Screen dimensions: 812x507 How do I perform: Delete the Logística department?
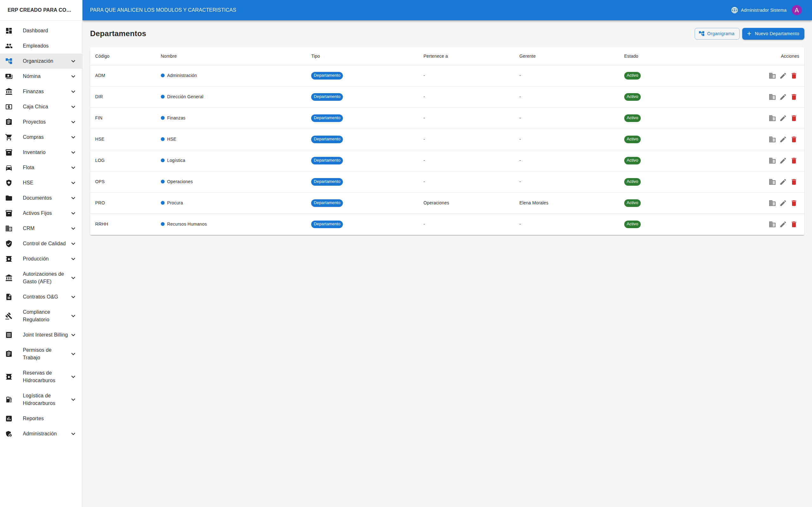point(794,161)
